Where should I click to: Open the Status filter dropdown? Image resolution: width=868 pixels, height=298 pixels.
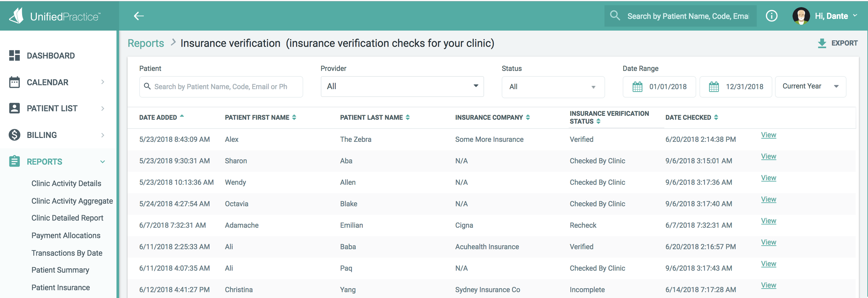(553, 87)
